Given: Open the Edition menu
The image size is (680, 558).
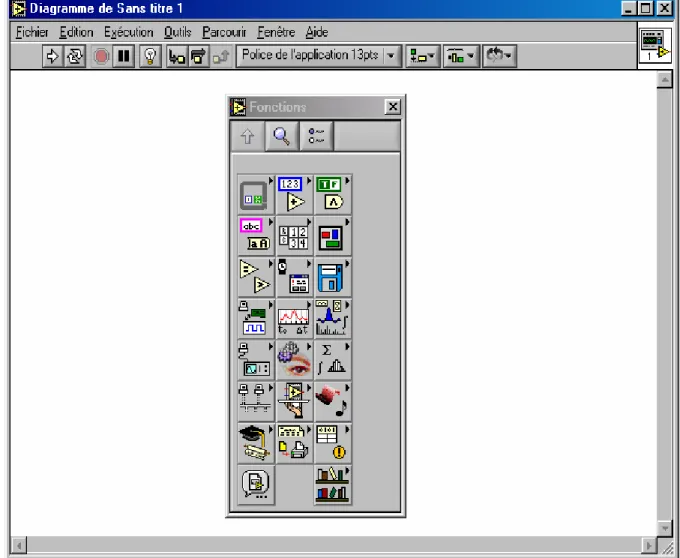Looking at the screenshot, I should pos(76,33).
